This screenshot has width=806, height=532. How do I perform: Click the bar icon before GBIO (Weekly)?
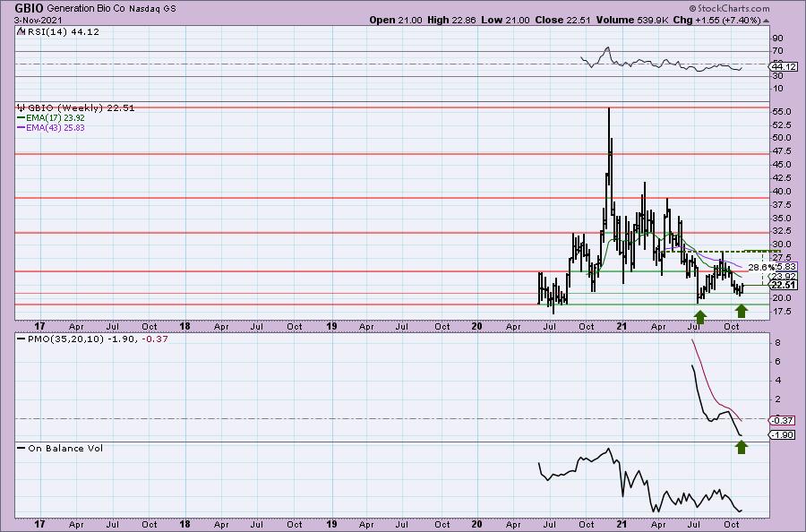tap(21, 107)
